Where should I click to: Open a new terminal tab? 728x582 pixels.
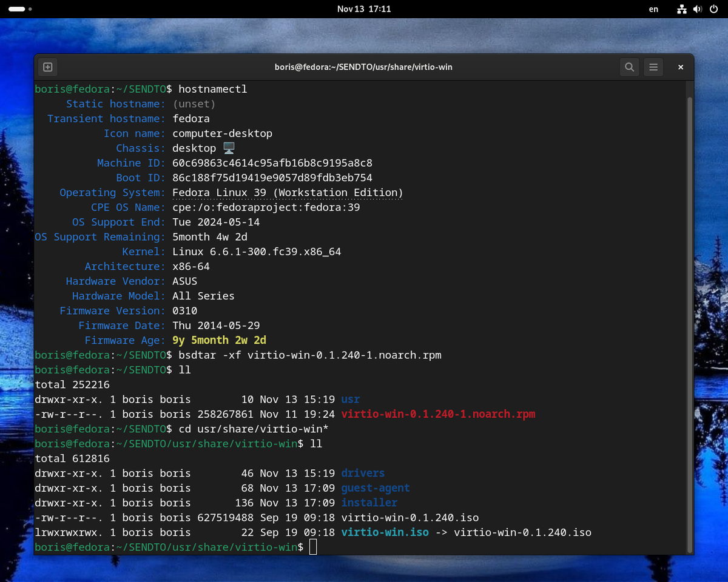pyautogui.click(x=47, y=67)
